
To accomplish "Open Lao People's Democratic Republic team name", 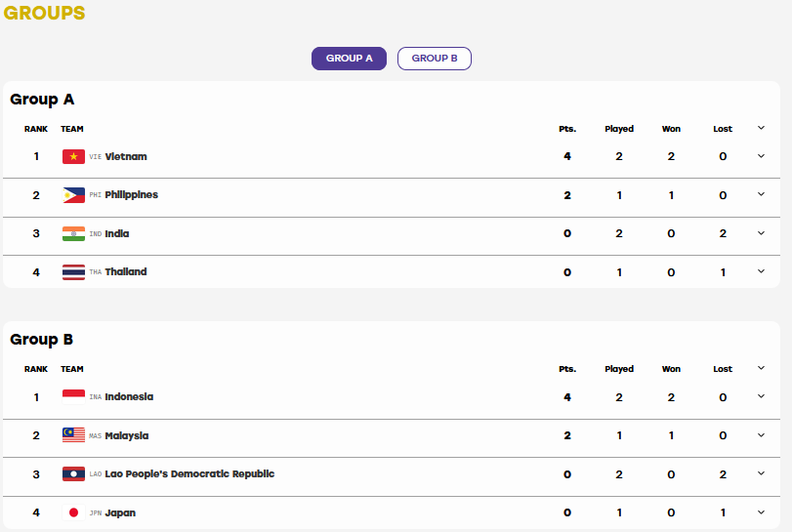I will (x=189, y=474).
